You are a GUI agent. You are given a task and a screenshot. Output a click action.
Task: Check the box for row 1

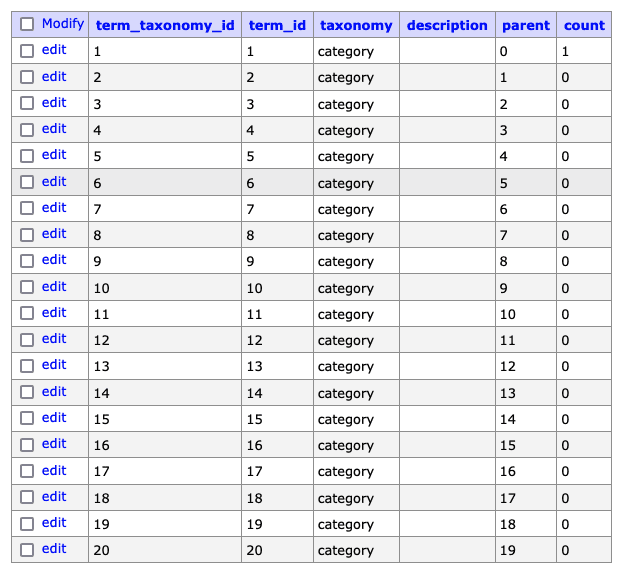tap(27, 51)
